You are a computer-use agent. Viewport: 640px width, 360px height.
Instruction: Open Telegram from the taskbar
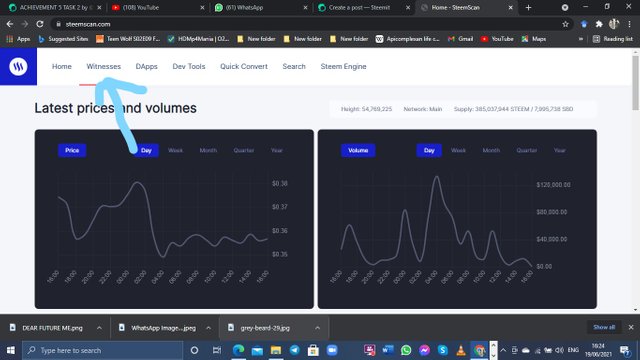coord(295,350)
